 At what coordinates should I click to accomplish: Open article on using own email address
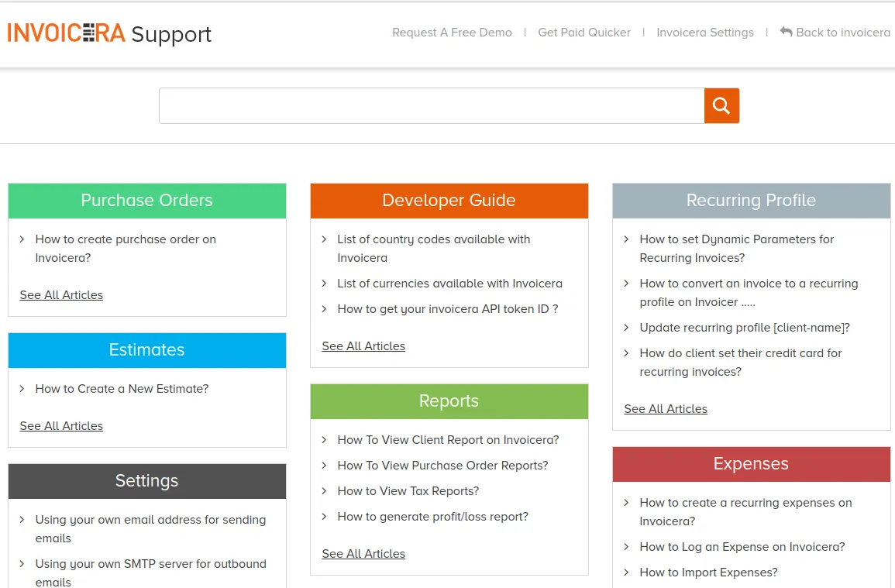tap(150, 528)
